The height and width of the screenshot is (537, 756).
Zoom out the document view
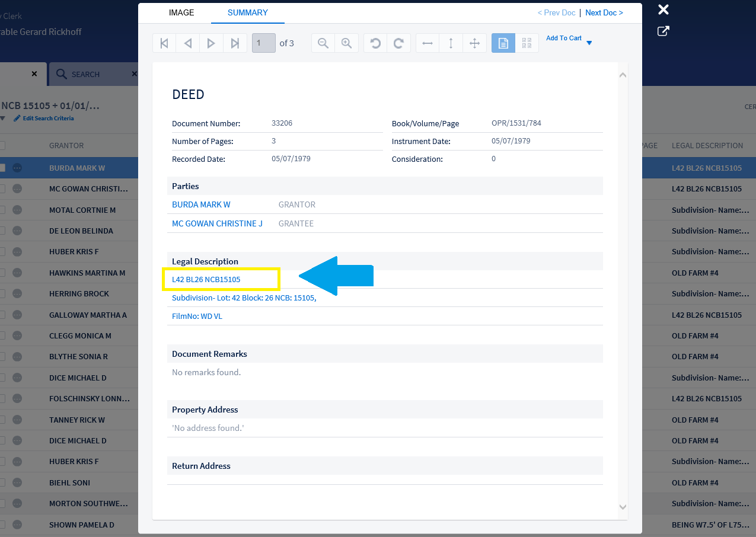coord(323,43)
